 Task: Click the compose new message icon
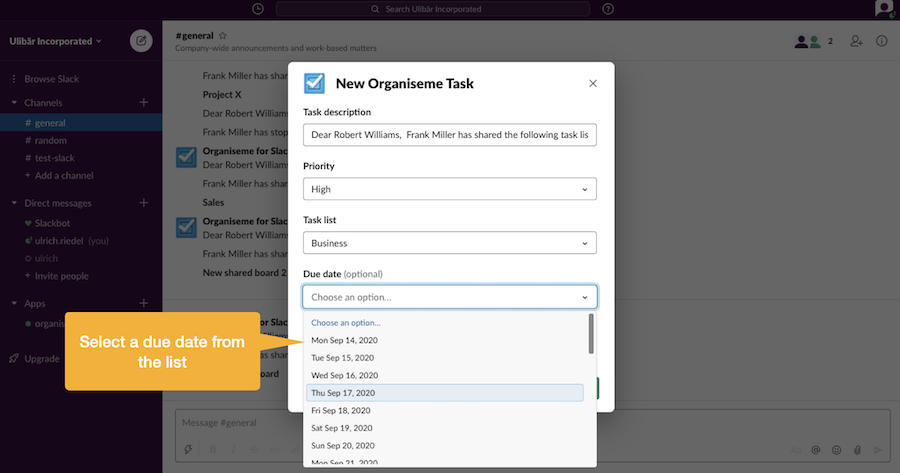(x=141, y=42)
